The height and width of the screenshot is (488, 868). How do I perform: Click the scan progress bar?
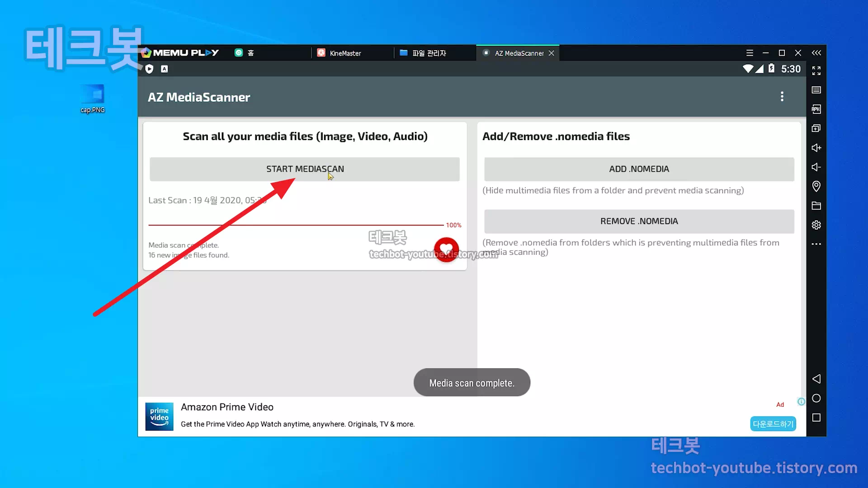tap(296, 225)
